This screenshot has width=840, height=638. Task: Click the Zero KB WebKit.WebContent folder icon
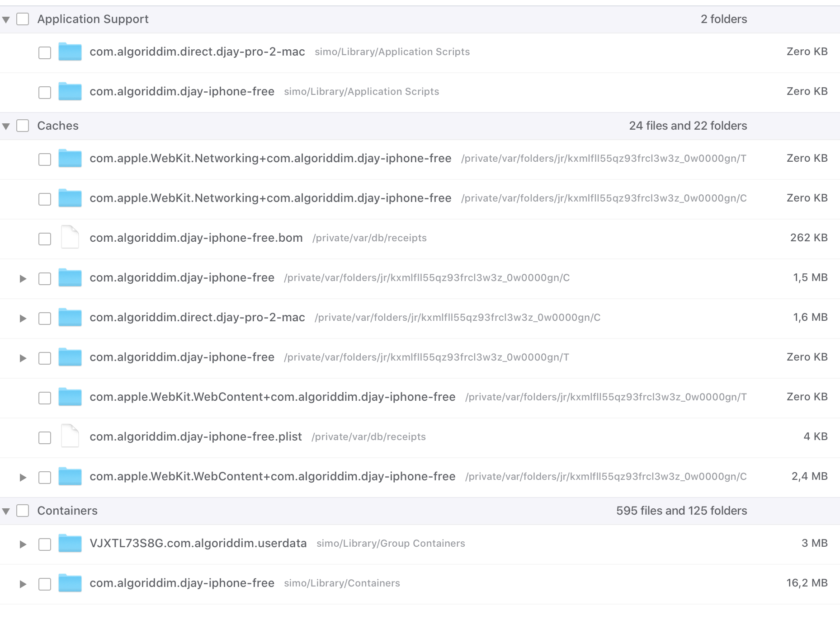70,397
